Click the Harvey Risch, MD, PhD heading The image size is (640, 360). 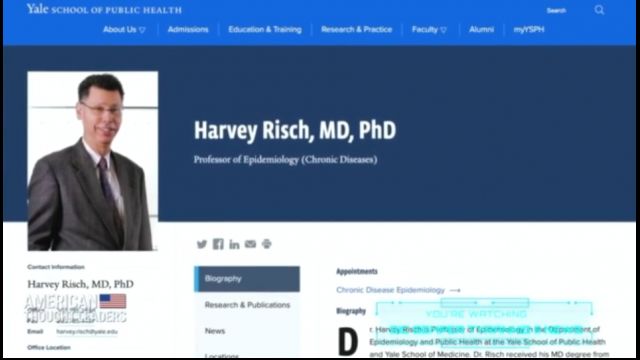295,130
